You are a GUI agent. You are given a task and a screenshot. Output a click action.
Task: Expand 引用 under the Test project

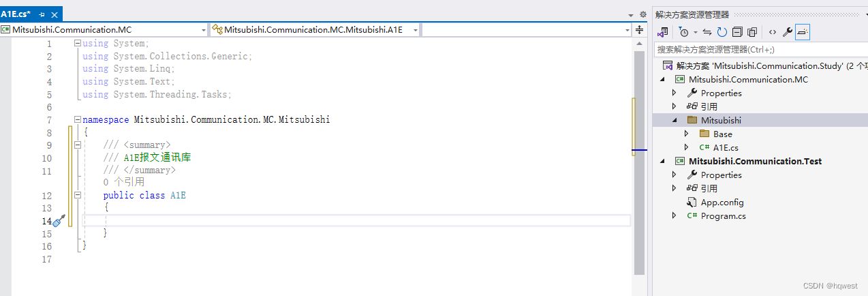pyautogui.click(x=675, y=189)
